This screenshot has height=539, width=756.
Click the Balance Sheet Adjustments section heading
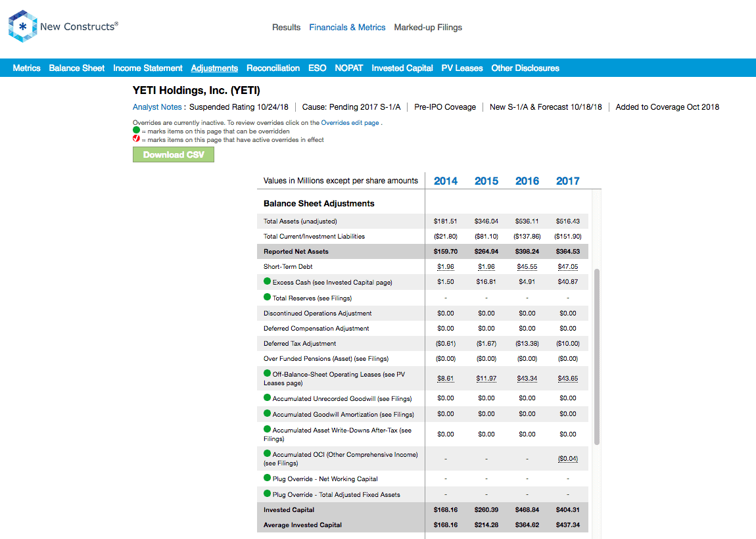[x=319, y=204]
